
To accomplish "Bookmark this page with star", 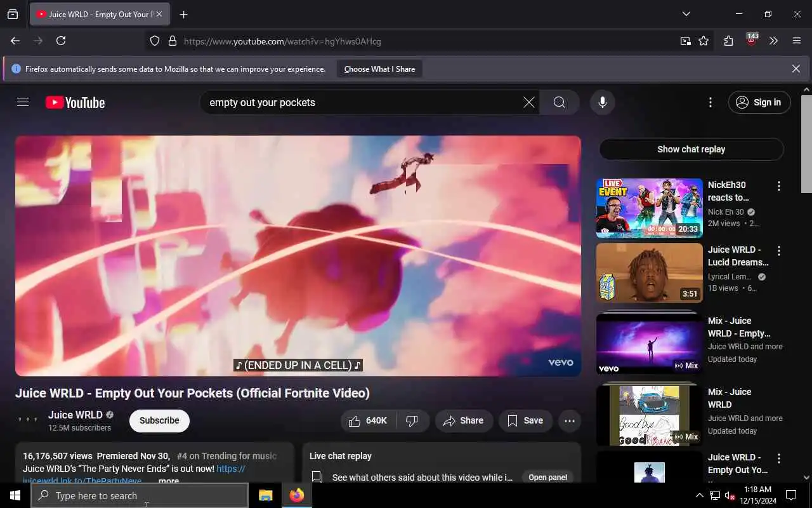I will point(704,41).
